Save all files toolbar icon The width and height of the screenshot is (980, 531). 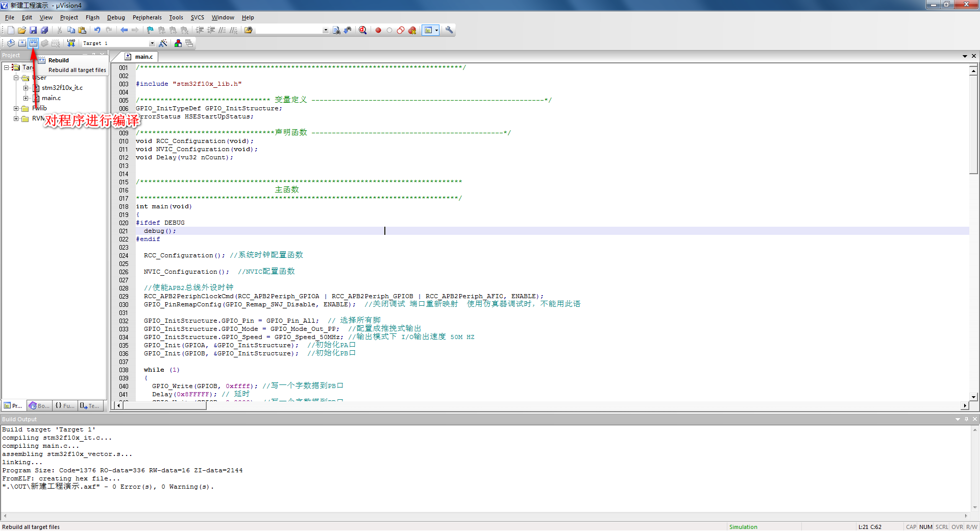pos(44,30)
